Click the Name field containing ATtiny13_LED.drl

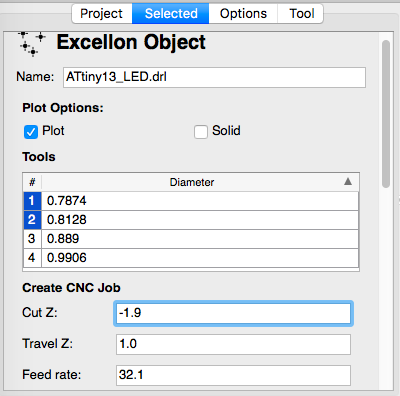point(214,77)
